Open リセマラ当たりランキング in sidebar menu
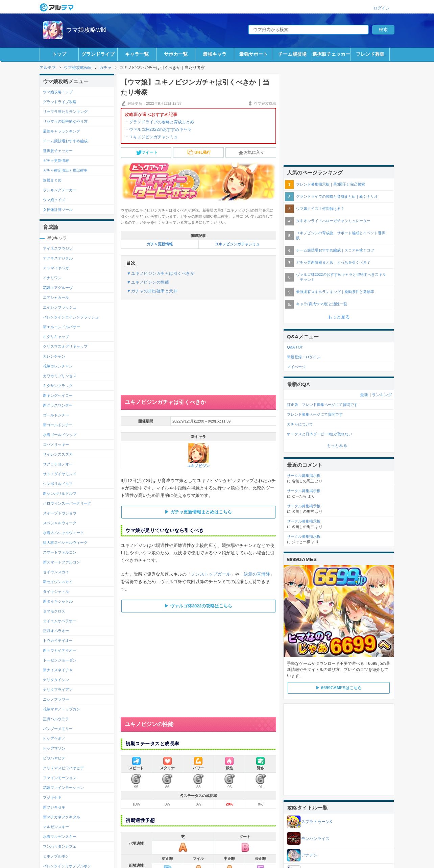The image size is (434, 868). 65,112
